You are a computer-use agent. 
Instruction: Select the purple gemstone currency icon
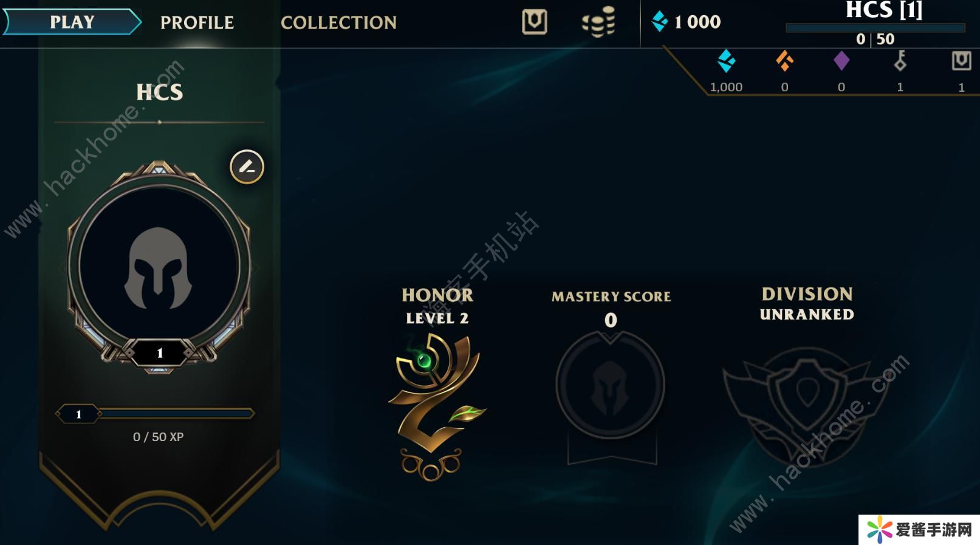[x=841, y=61]
